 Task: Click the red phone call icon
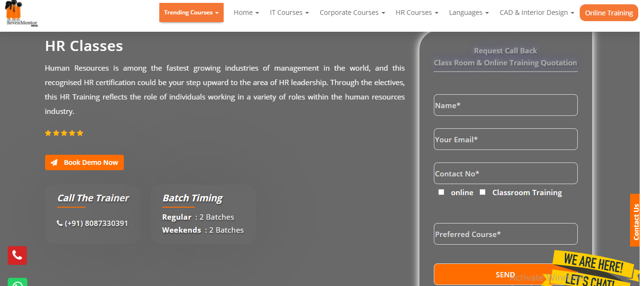(17, 255)
